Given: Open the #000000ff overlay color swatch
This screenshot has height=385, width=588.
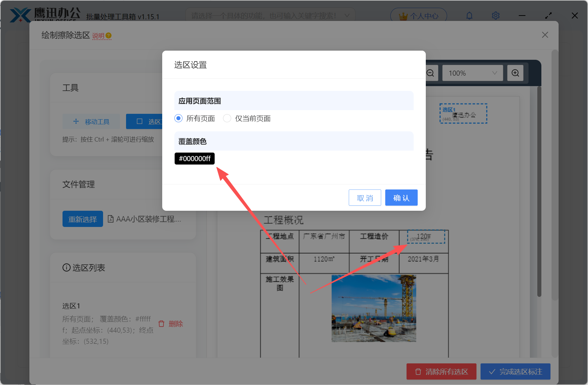Looking at the screenshot, I should (x=194, y=158).
